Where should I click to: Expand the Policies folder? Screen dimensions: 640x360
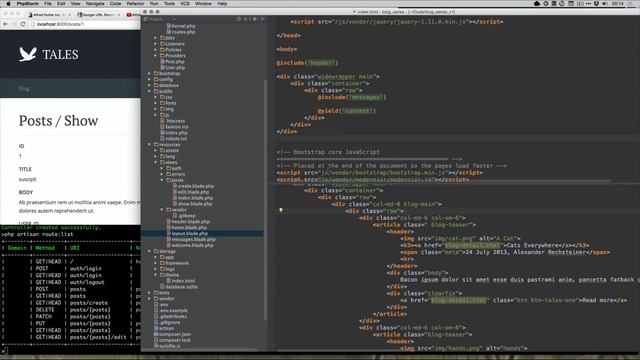coord(156,50)
